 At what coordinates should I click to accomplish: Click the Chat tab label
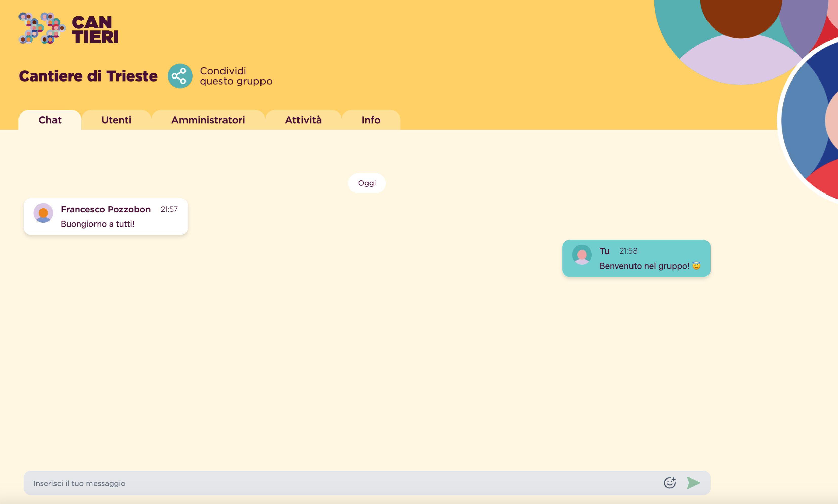tap(50, 119)
